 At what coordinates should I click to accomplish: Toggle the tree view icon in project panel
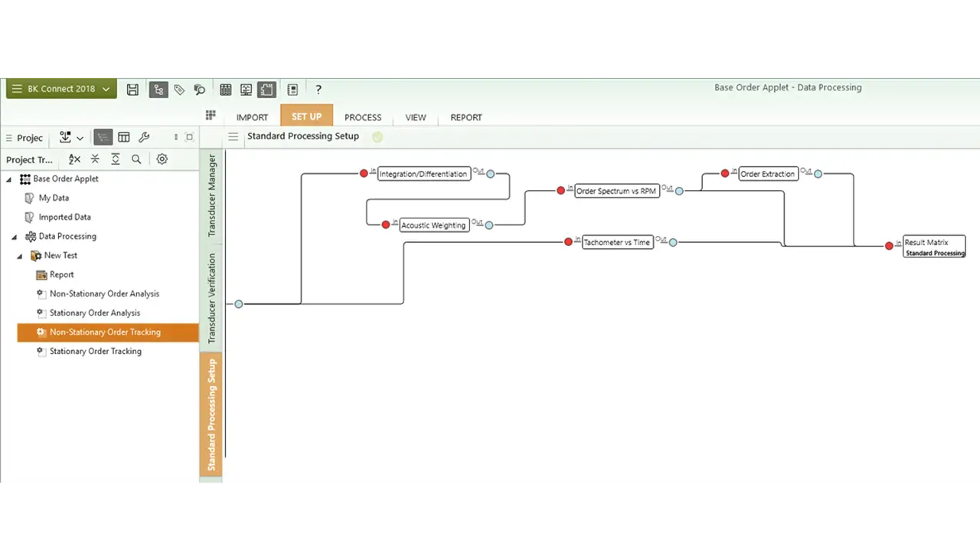103,137
